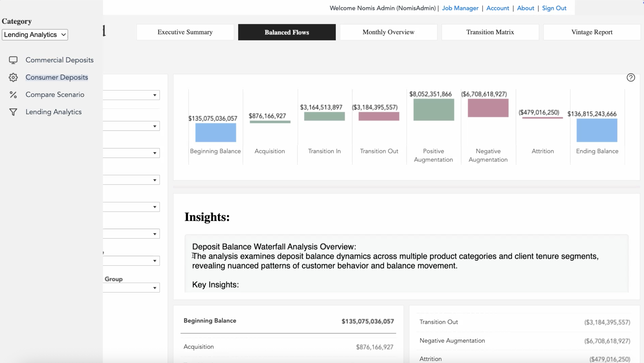Switch to the Executive Summary tab

[x=185, y=32]
